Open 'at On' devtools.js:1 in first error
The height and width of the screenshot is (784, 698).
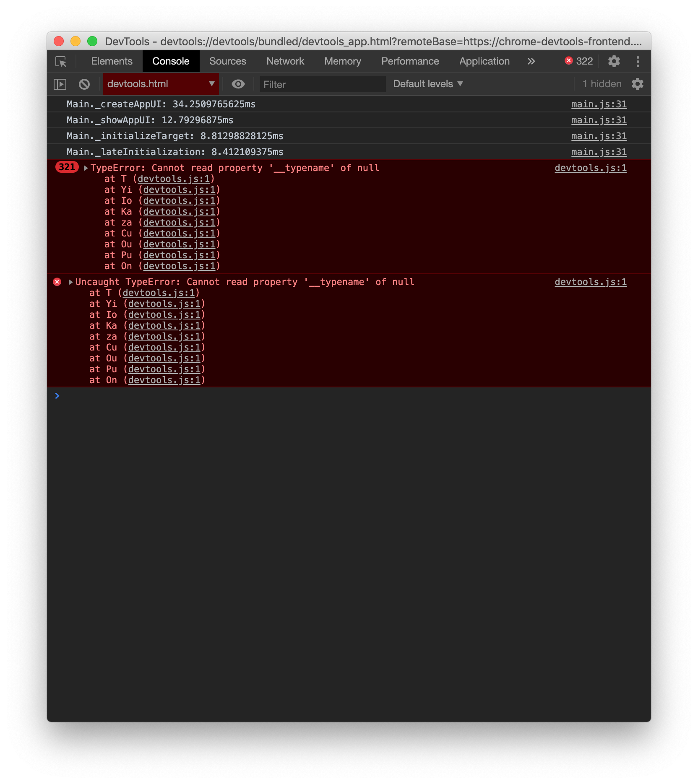click(179, 266)
